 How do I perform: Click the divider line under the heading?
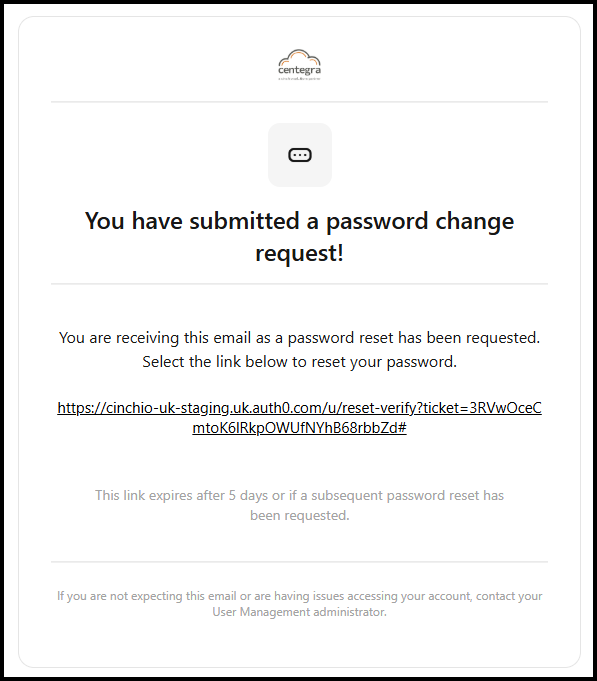[x=300, y=284]
